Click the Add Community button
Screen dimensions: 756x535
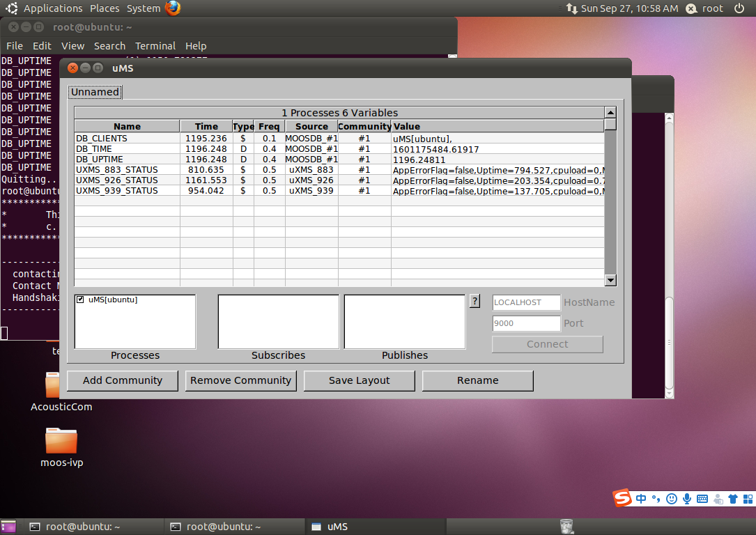pyautogui.click(x=123, y=380)
